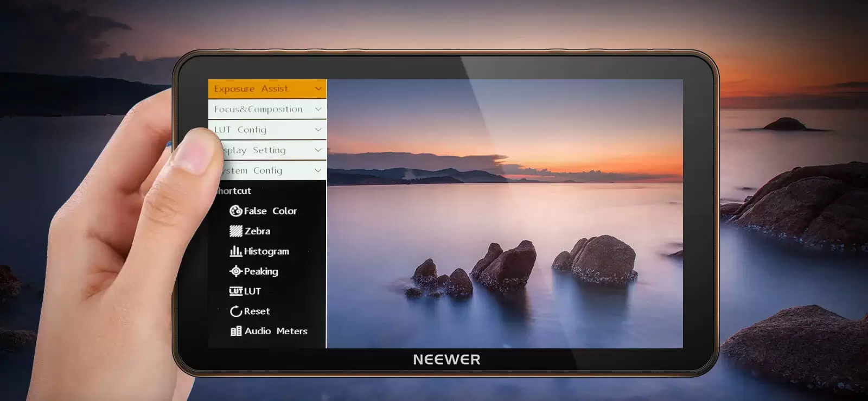Viewport: 868px width, 401px height.
Task: Open the LUT Config menu label
Action: click(x=240, y=130)
